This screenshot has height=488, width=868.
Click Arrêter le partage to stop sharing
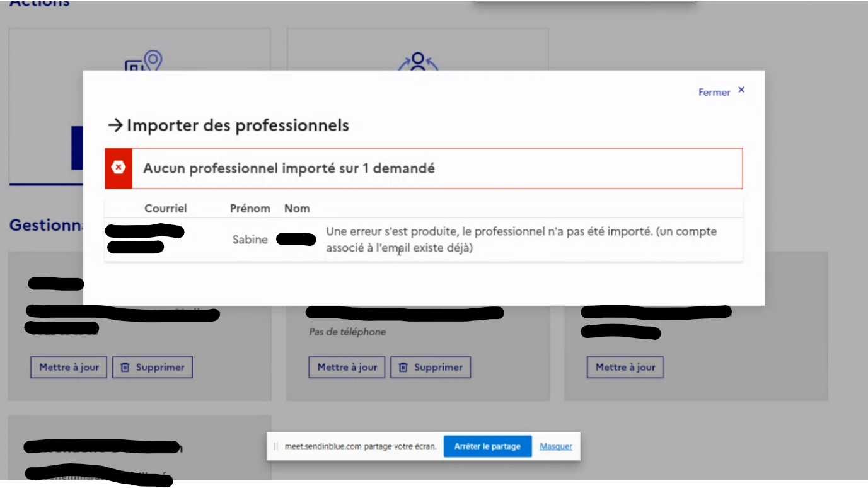[x=489, y=446]
